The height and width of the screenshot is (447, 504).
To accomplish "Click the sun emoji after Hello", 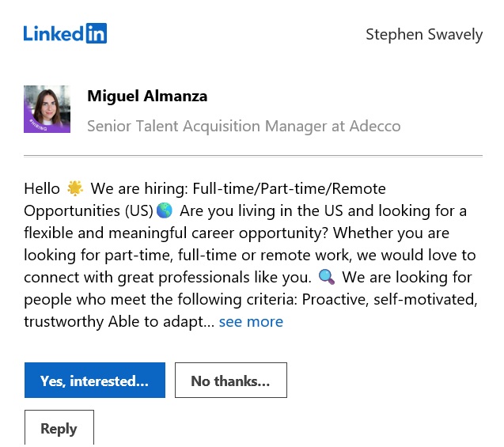I will click(75, 189).
